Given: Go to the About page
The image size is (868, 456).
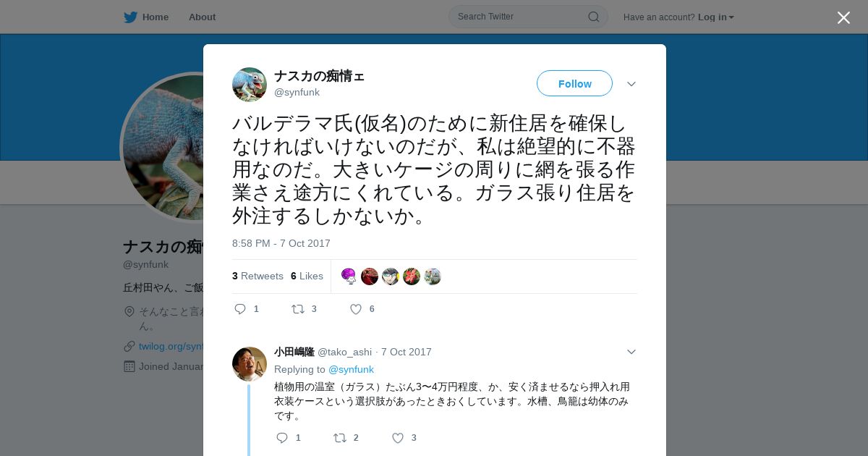Looking at the screenshot, I should [x=202, y=17].
